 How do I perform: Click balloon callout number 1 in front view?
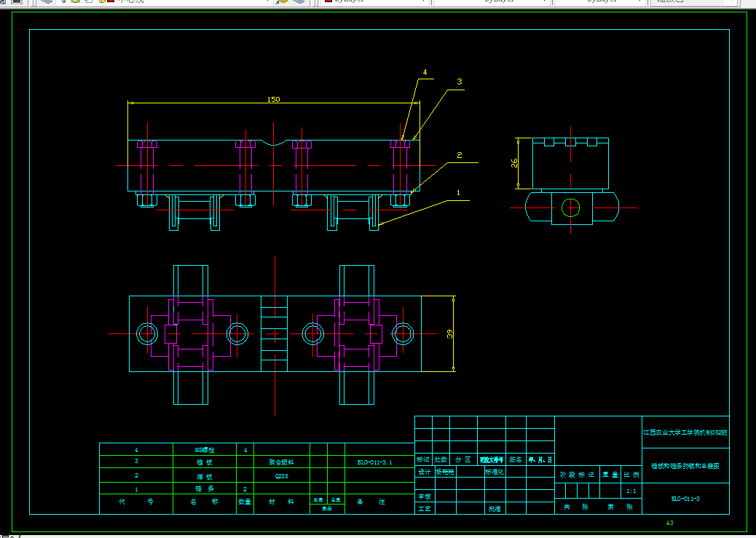(x=459, y=192)
